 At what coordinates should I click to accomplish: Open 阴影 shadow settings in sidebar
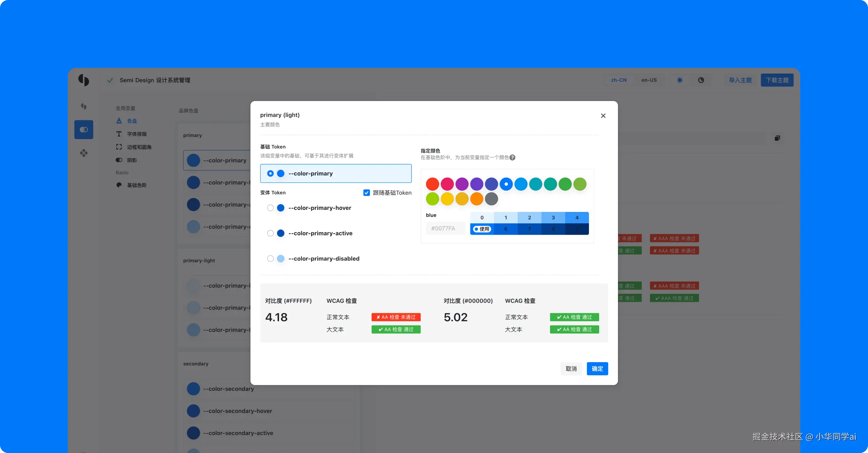[x=132, y=160]
